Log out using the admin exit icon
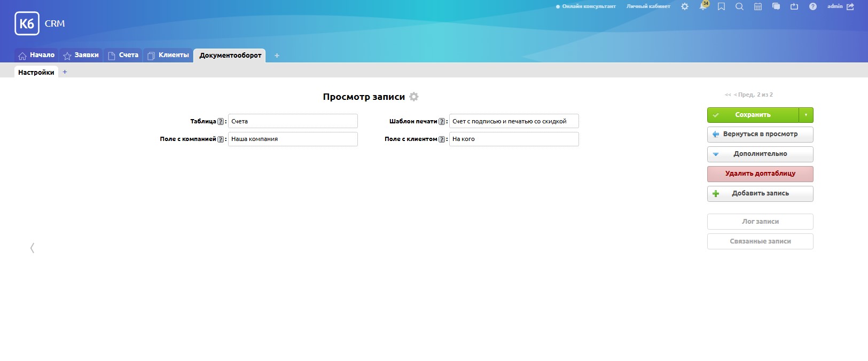 point(850,6)
